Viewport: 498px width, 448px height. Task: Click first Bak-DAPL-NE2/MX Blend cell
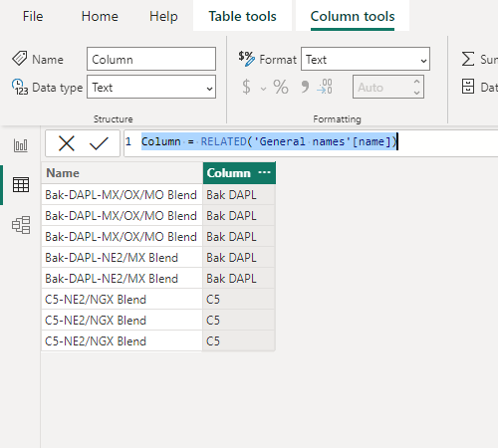pos(122,258)
